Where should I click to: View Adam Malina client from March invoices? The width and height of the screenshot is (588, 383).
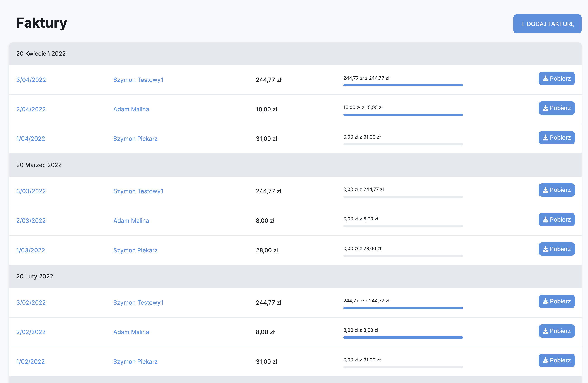pyautogui.click(x=131, y=220)
